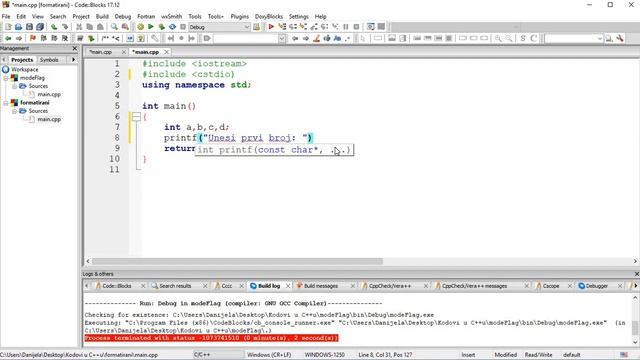Open the Debug build target dropdown

pos(219,27)
